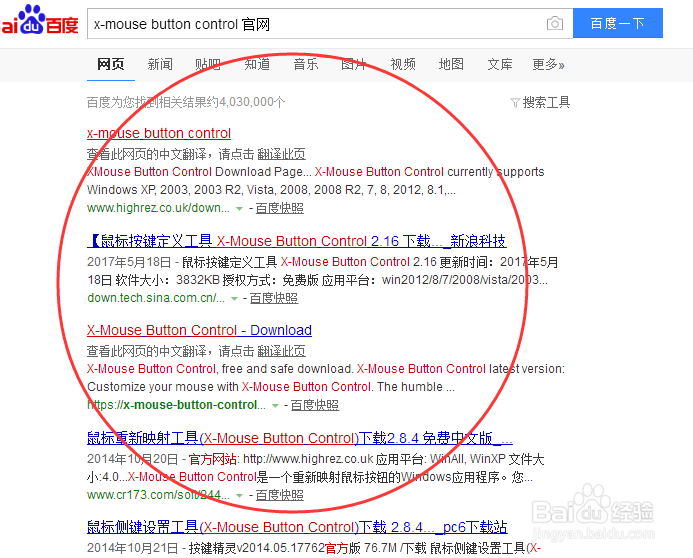This screenshot has height=558, width=693.
Task: Expand arrow next to www.cr173.com URL
Action: 239,496
